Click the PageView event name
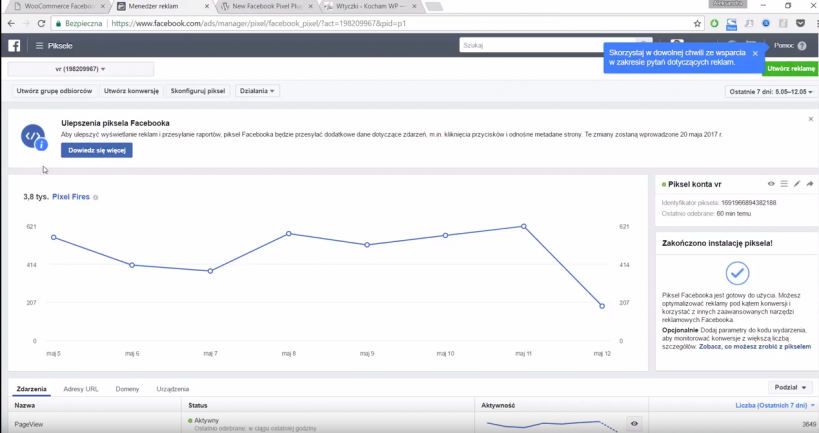Image resolution: width=819 pixels, height=433 pixels. tap(29, 424)
